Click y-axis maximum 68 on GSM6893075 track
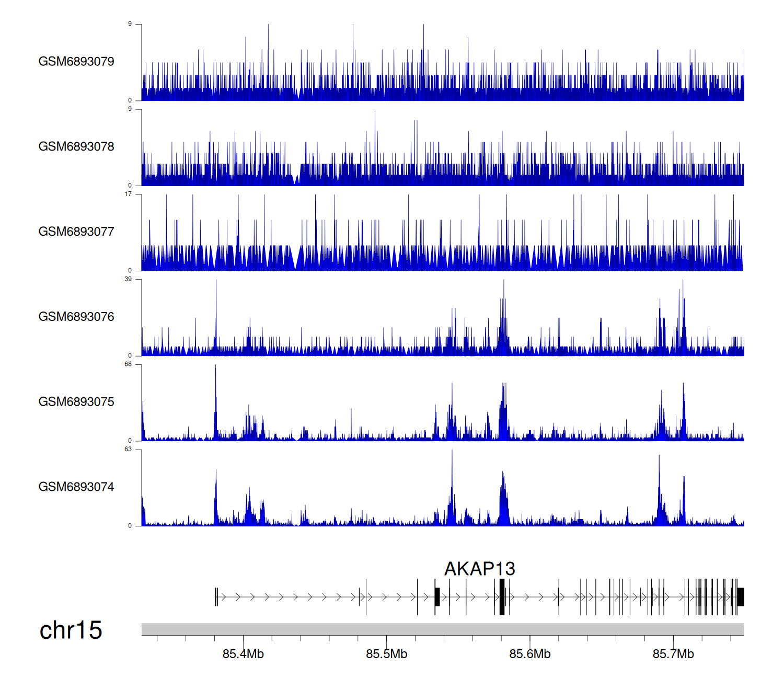This screenshot has width=784, height=690. [x=128, y=364]
